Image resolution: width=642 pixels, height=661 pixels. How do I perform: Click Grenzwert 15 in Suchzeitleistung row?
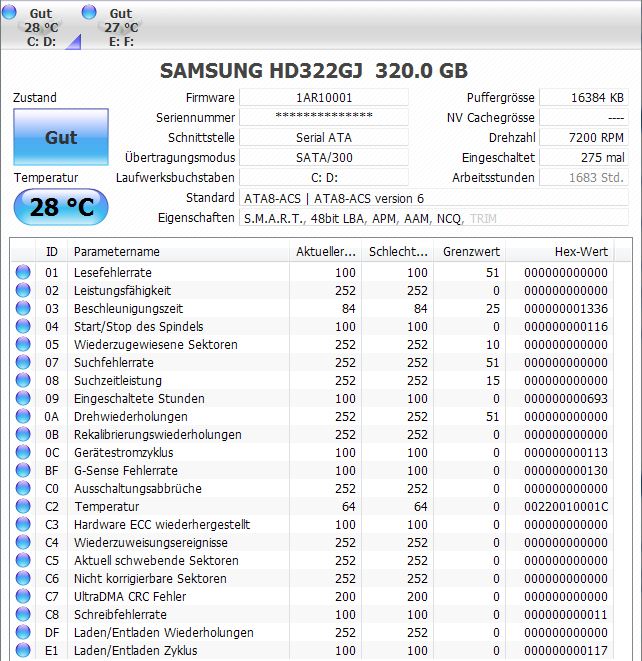tap(493, 381)
